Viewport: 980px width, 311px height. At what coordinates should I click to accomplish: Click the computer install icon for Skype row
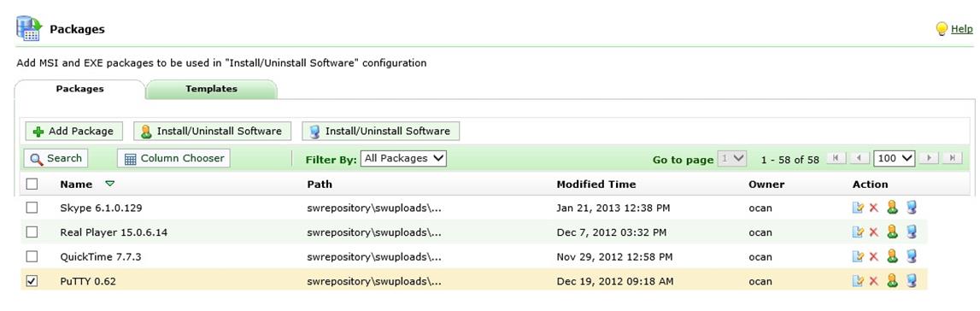point(912,208)
